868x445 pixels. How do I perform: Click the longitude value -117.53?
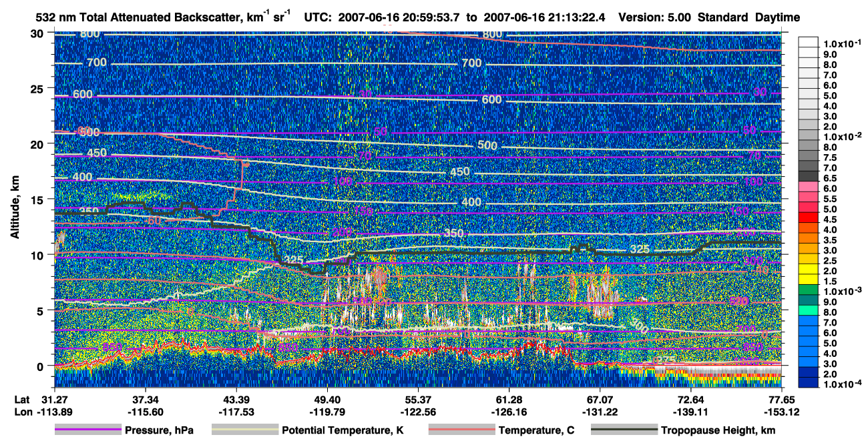pos(236,412)
